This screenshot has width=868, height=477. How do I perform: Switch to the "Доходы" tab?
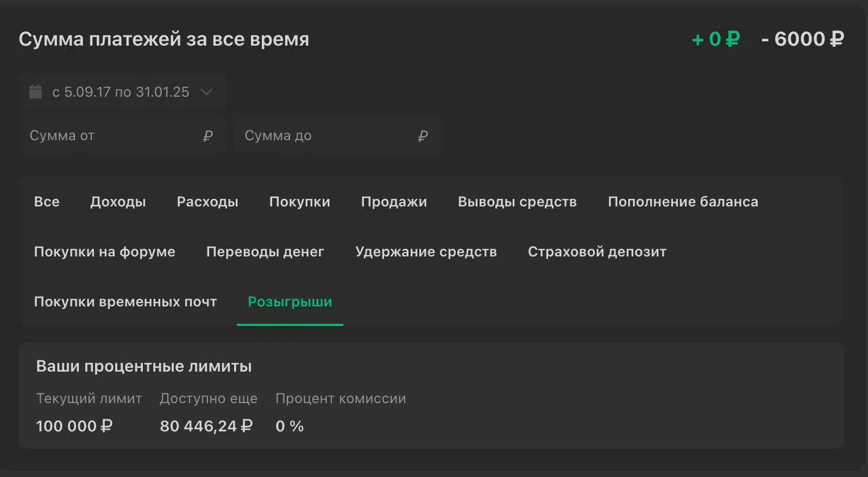118,202
